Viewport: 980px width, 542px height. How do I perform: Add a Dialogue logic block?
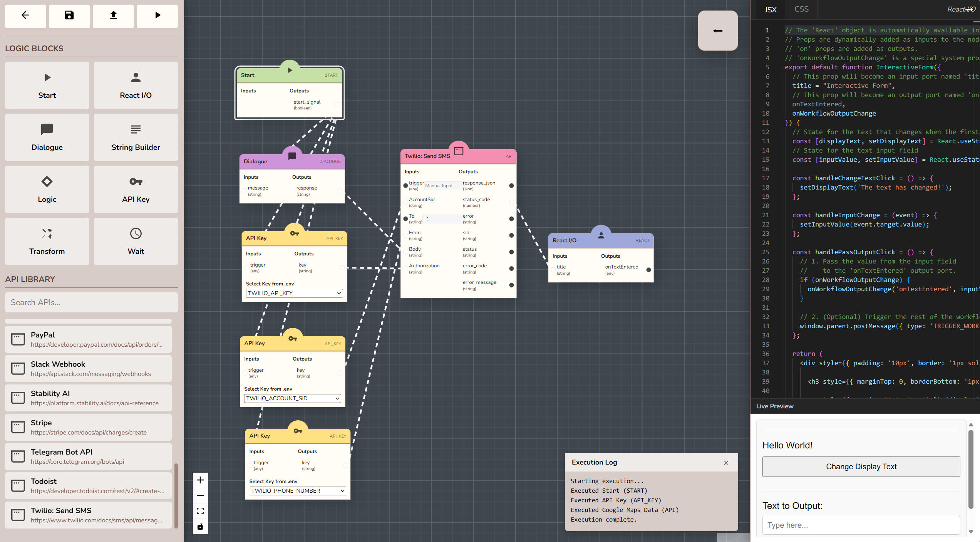click(47, 137)
